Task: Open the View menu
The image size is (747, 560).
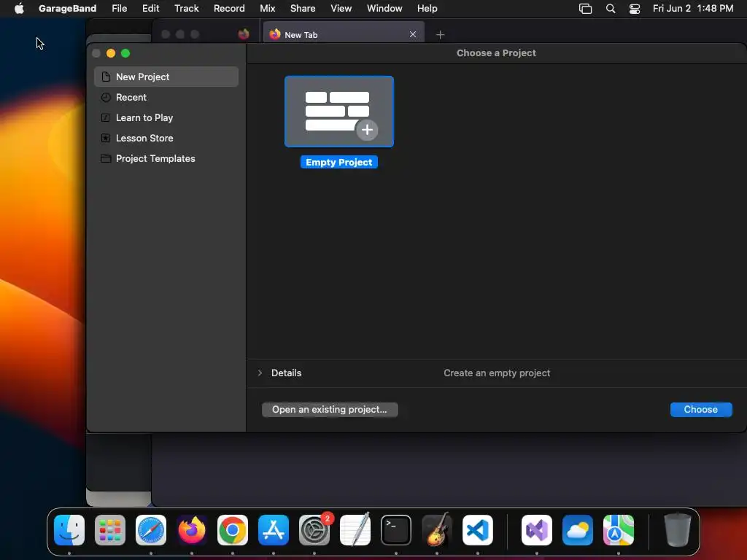Action: [x=341, y=8]
